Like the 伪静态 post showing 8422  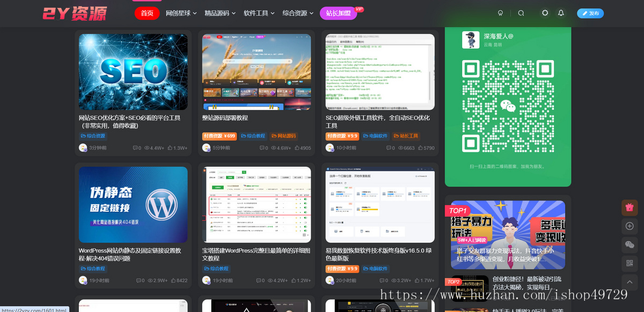point(179,280)
